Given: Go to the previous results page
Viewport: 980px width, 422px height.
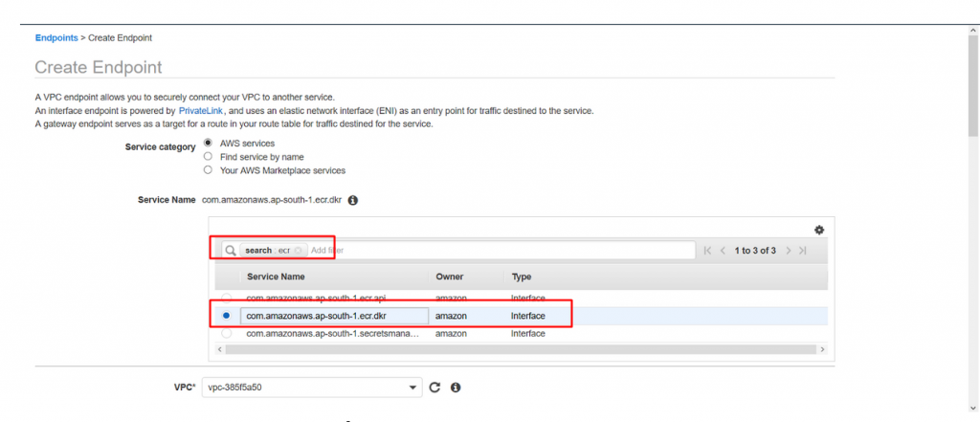Looking at the screenshot, I should 723,251.
